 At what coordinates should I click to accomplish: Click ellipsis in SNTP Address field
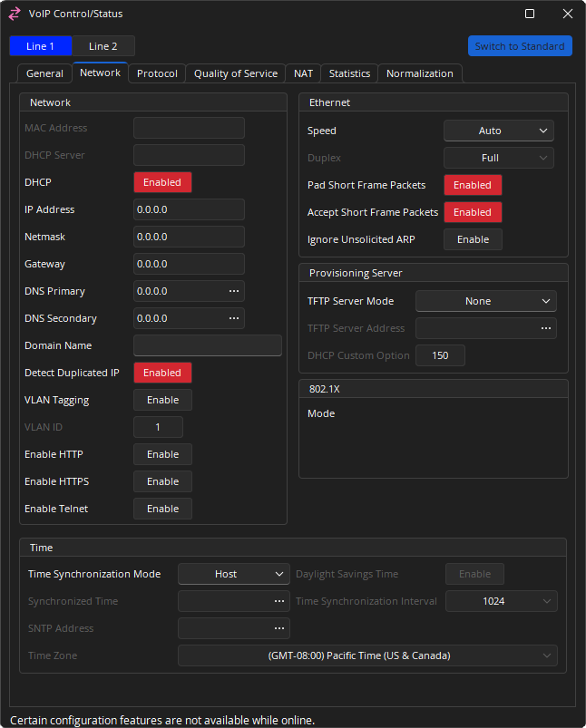click(279, 628)
